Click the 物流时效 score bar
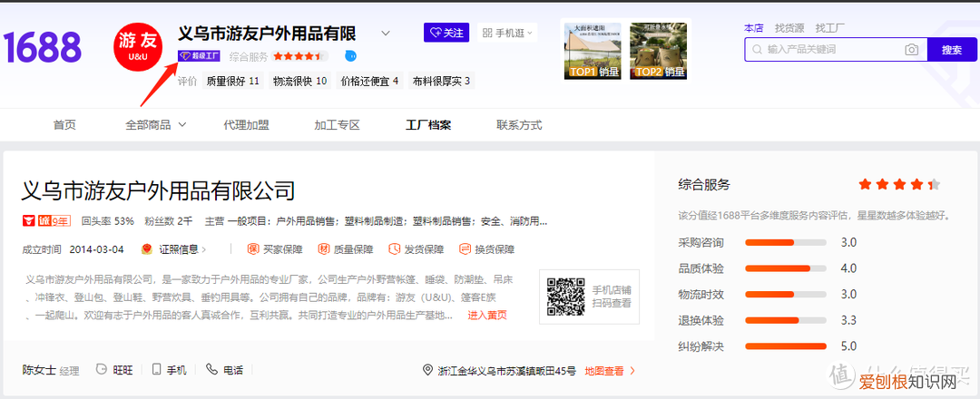Image resolution: width=980 pixels, height=399 pixels. coord(785,294)
